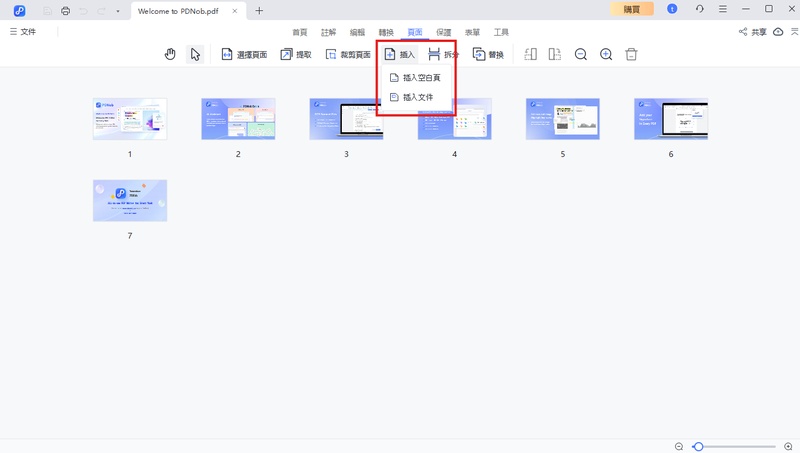The image size is (800, 453).
Task: Choose 插入文件 from the dropdown
Action: (x=411, y=97)
